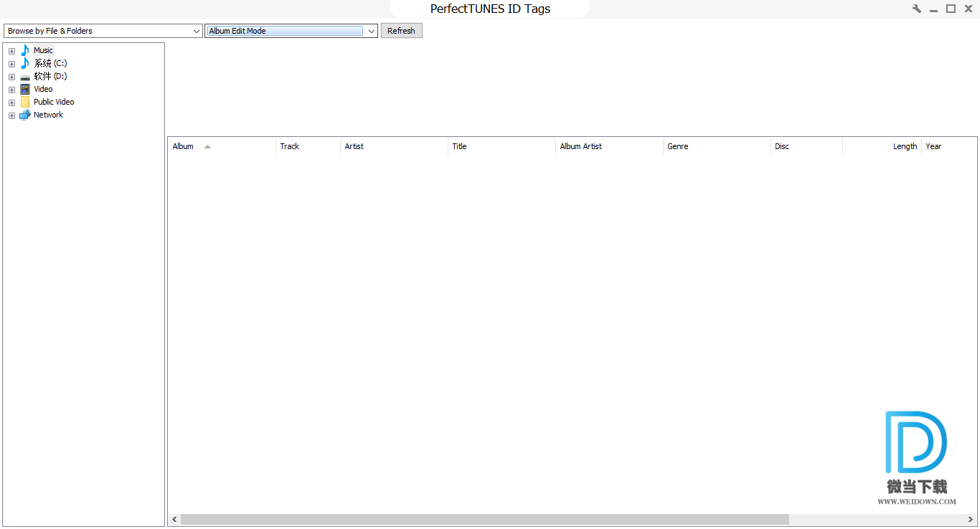Click the Video film icon
This screenshot has height=529, width=980.
pyautogui.click(x=25, y=89)
